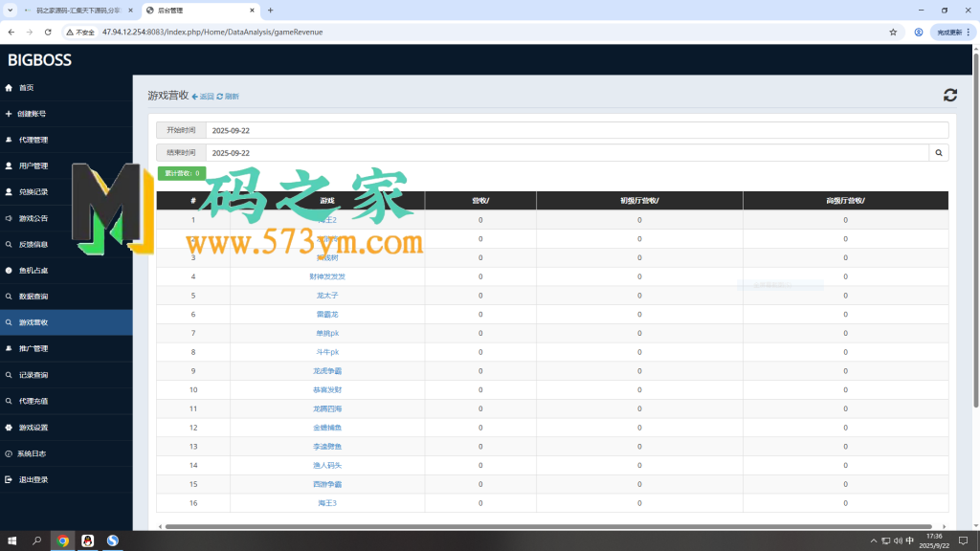Viewport: 980px width, 551px height.
Task: Go to 代理管理 in the sidebar
Action: pyautogui.click(x=66, y=140)
